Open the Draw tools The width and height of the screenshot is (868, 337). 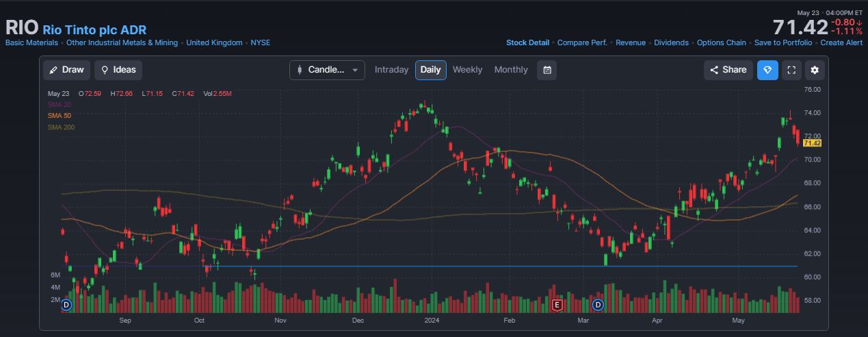[66, 70]
